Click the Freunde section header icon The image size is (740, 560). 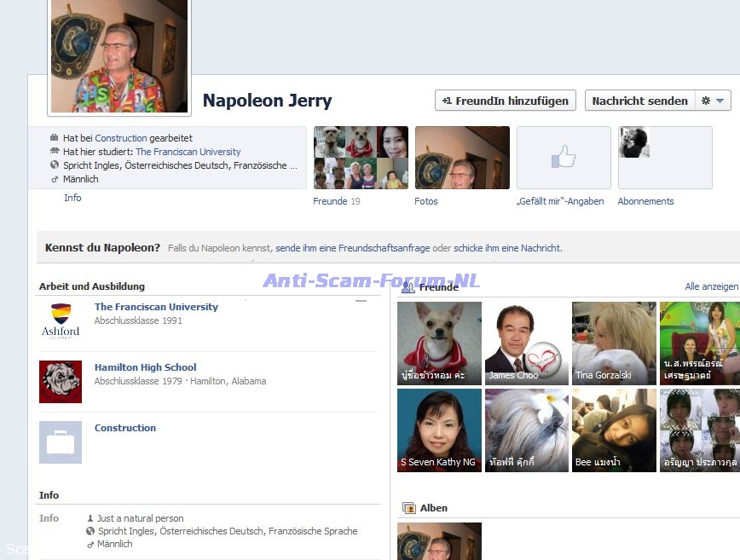408,287
